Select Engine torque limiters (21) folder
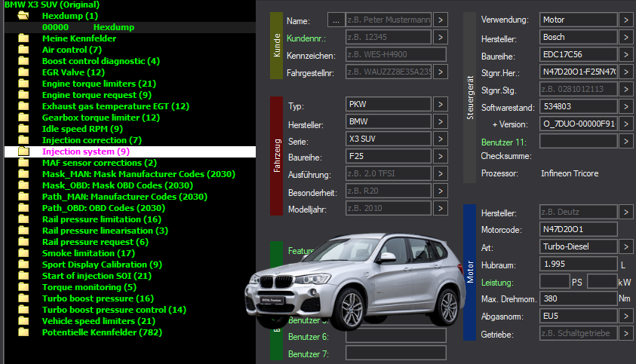The width and height of the screenshot is (636, 364). (x=99, y=84)
